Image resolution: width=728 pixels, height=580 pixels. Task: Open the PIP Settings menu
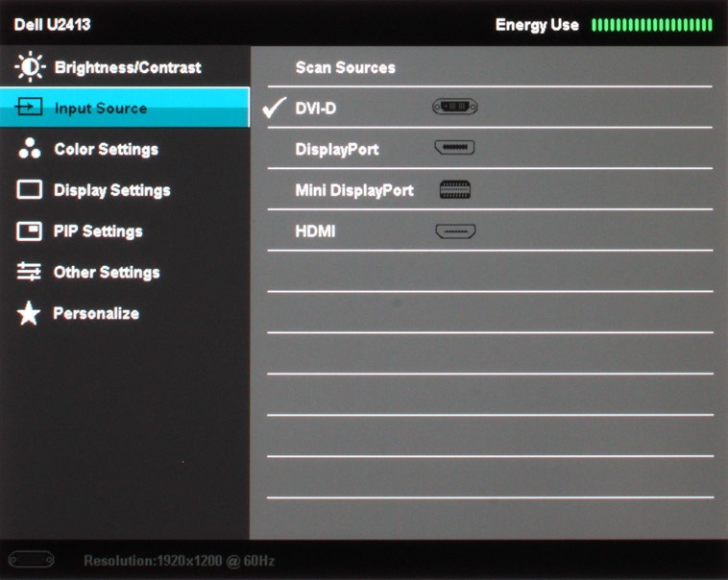(x=125, y=230)
